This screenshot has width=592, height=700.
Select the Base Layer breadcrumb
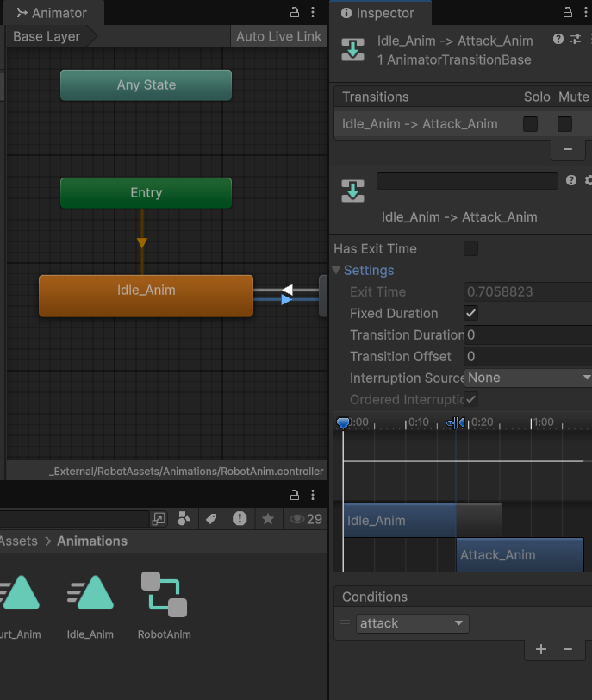tap(47, 37)
